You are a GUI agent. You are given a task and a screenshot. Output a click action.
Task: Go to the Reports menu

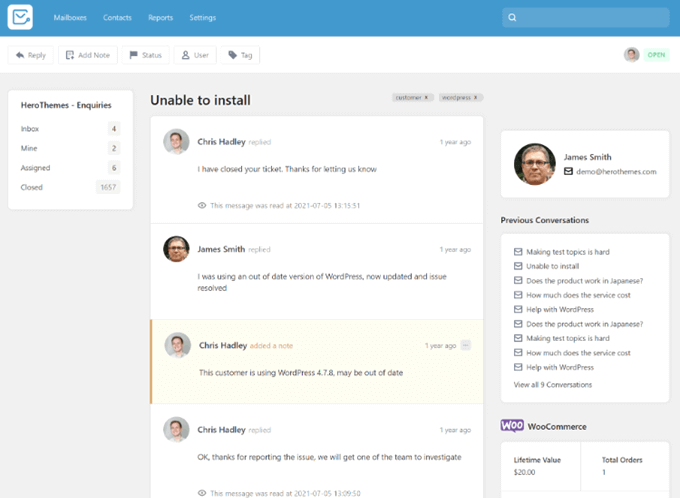[x=160, y=17]
